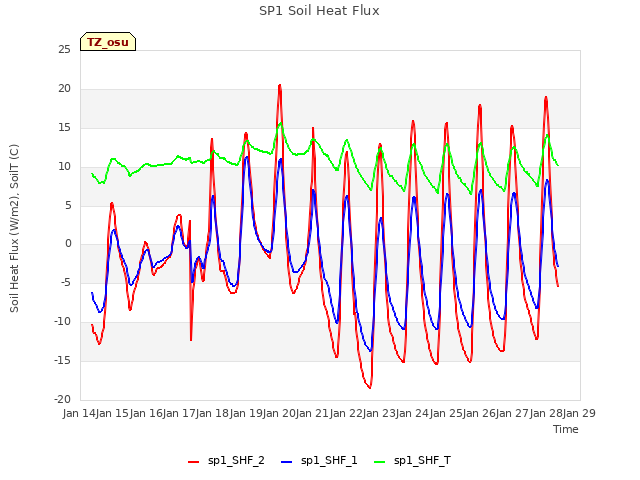Toggle the sp1_SHF_1 legend entry
This screenshot has width=640, height=480.
pos(319,461)
